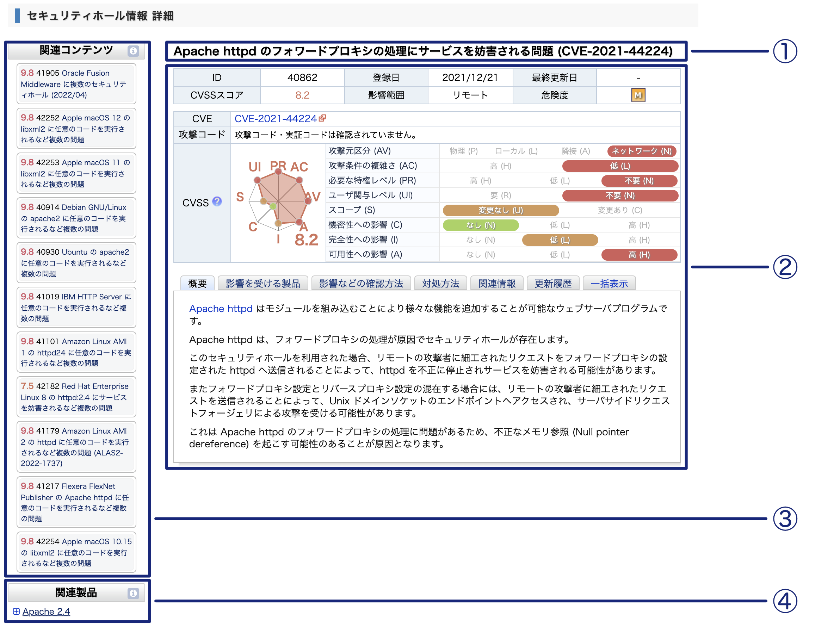Expand the Apache 2.4 plus icon

pos(16,611)
